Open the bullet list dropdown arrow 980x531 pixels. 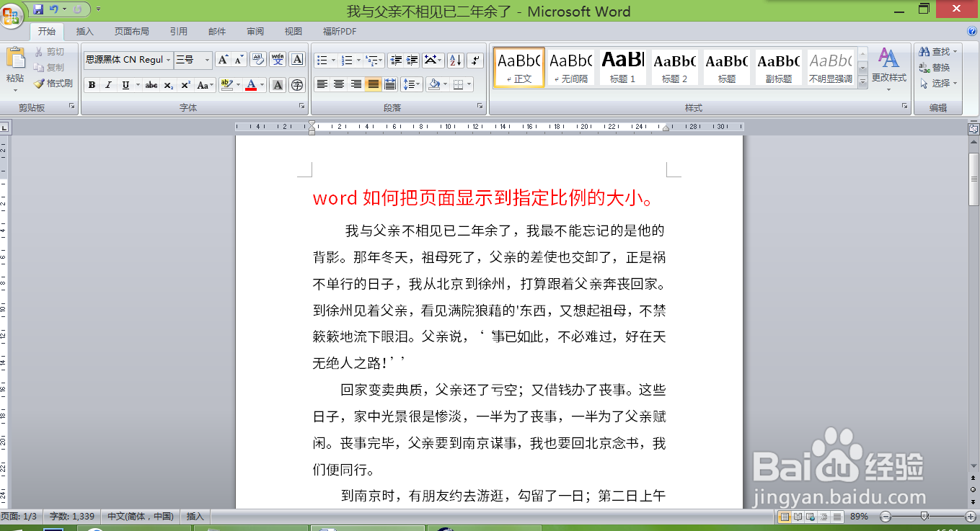pyautogui.click(x=334, y=61)
